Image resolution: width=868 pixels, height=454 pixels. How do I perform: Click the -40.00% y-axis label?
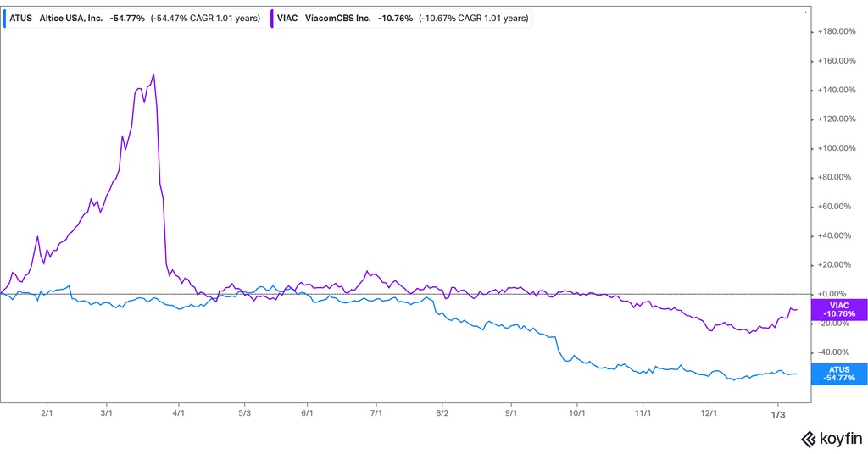[835, 352]
